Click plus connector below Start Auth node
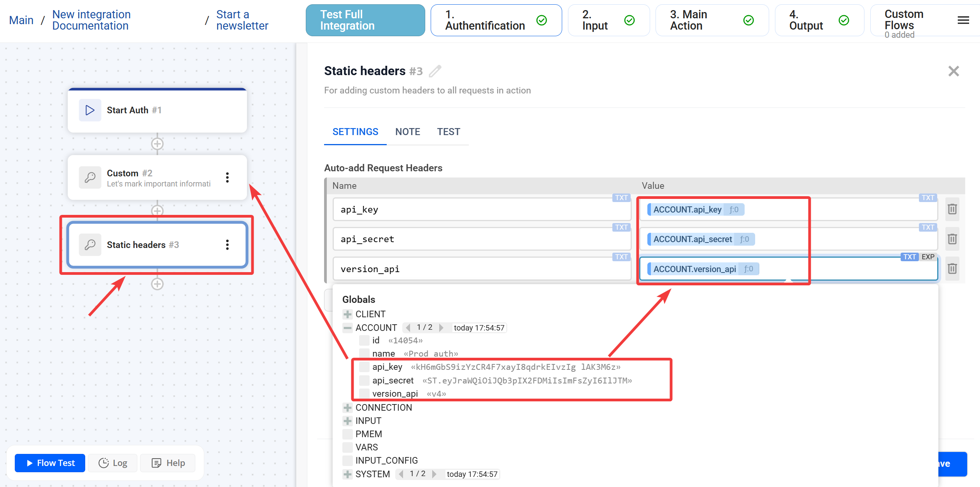 (157, 144)
